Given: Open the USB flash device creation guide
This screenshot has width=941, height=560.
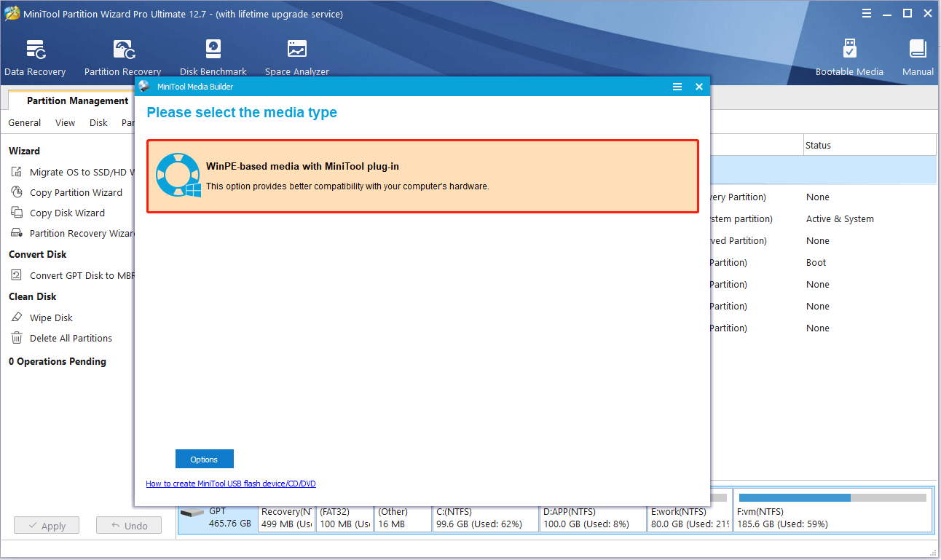Looking at the screenshot, I should pos(231,483).
